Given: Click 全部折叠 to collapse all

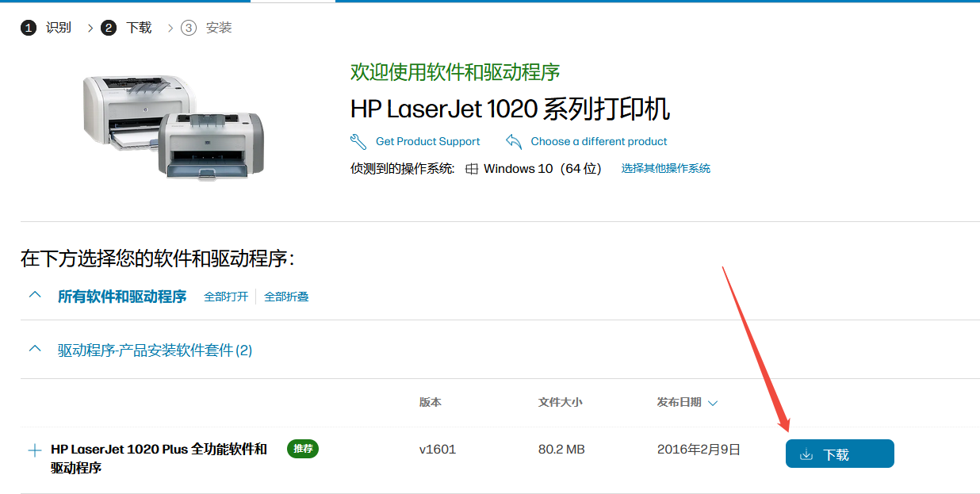Looking at the screenshot, I should click(x=286, y=297).
